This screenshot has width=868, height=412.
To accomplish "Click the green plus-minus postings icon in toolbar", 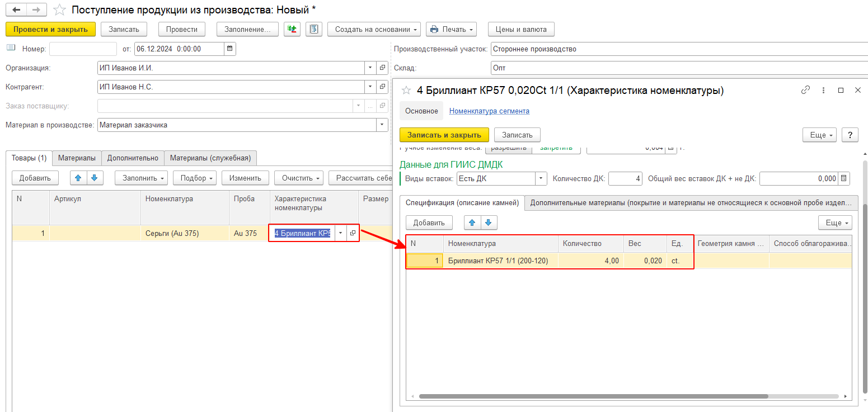I will click(x=292, y=29).
